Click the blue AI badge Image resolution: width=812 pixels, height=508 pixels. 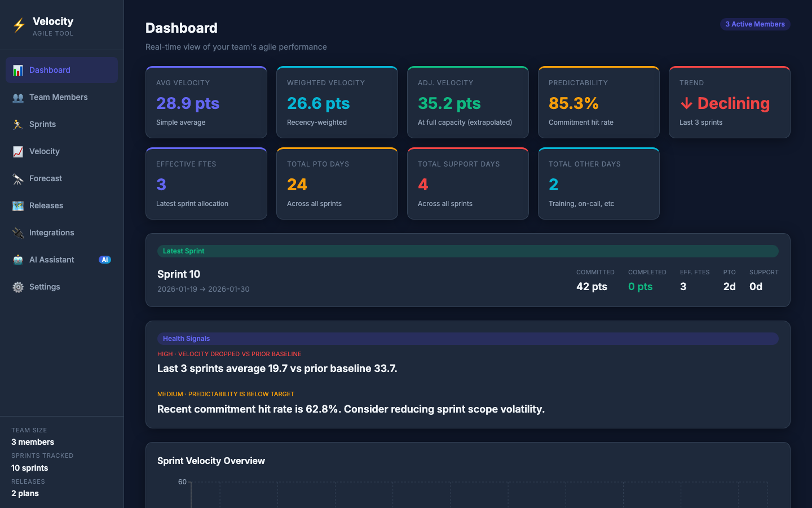pos(105,260)
